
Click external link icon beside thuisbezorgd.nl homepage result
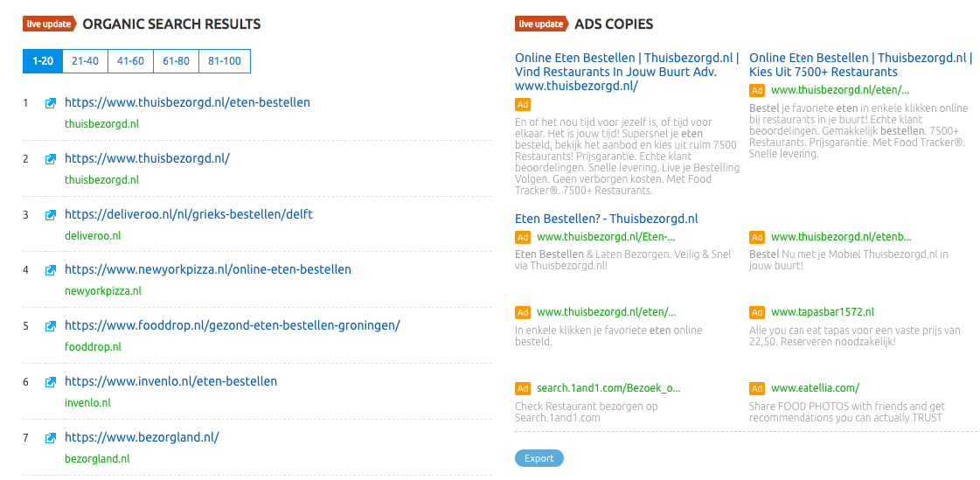[x=51, y=159]
